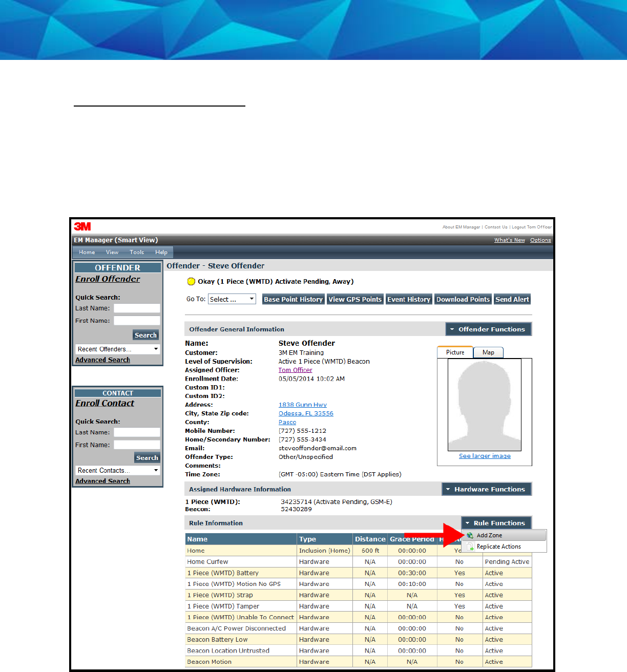Switch to the Picture tab
The width and height of the screenshot is (627, 672).
coord(455,352)
